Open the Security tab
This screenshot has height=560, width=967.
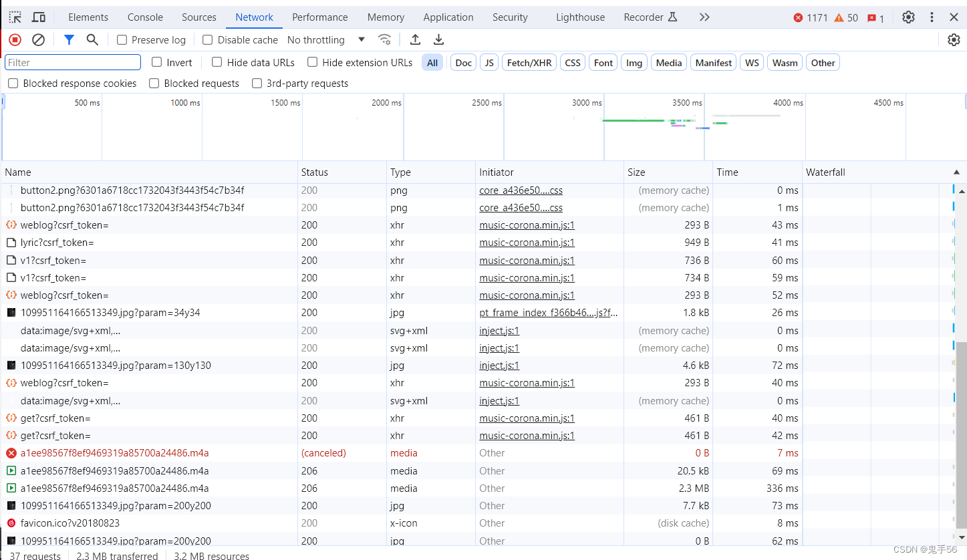pyautogui.click(x=510, y=17)
